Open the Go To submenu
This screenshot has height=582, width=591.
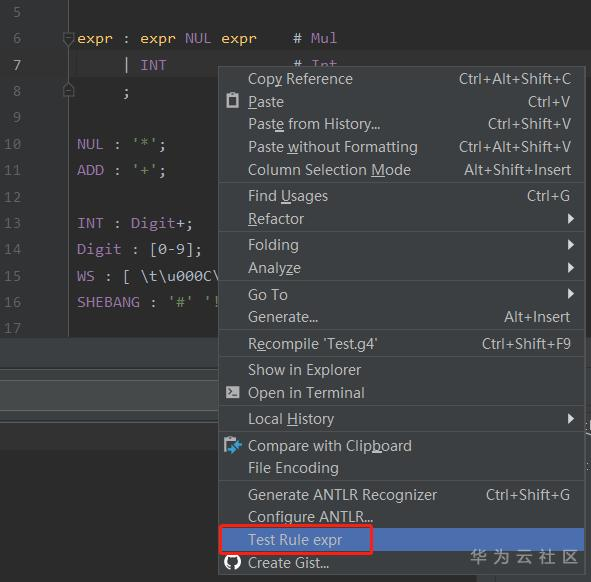[401, 294]
